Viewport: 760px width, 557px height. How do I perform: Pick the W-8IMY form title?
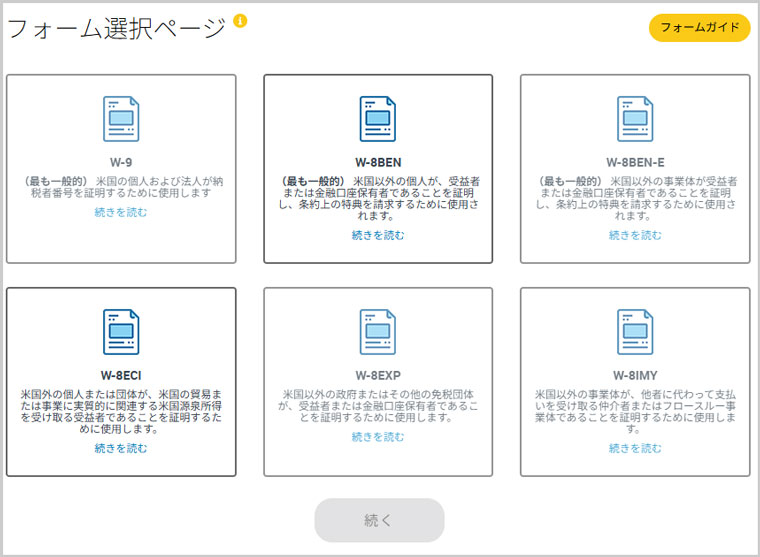point(635,374)
